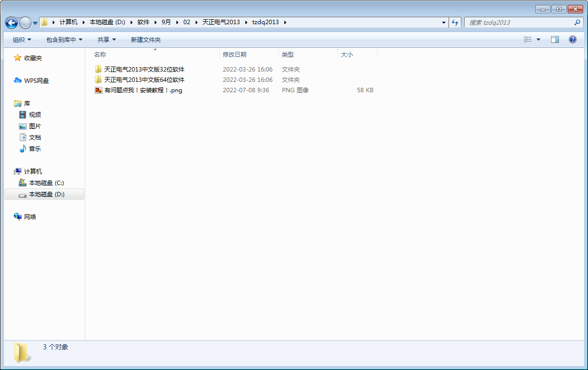Select 02 in the address breadcrumb
588x370 pixels.
187,22
